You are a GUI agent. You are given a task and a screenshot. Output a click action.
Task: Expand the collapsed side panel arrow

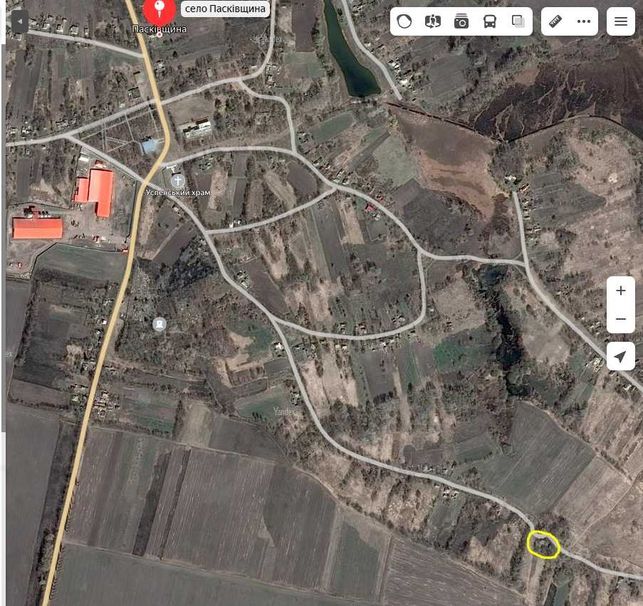coord(20,21)
